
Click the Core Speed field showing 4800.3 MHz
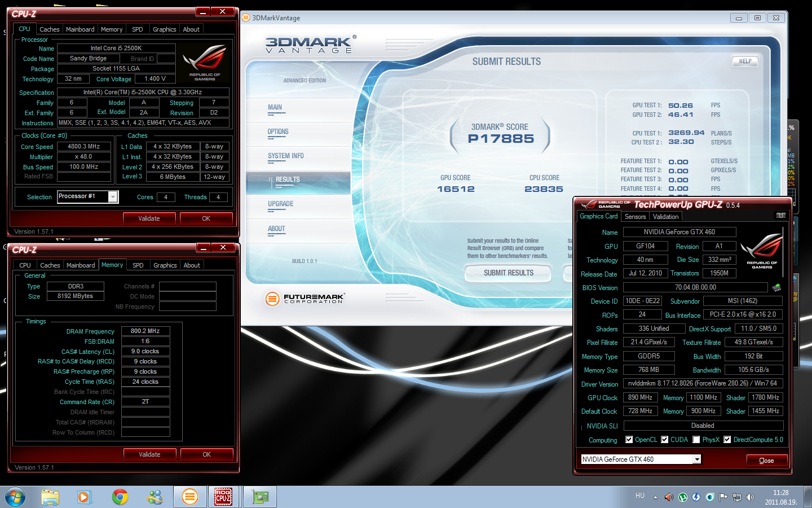coord(84,147)
